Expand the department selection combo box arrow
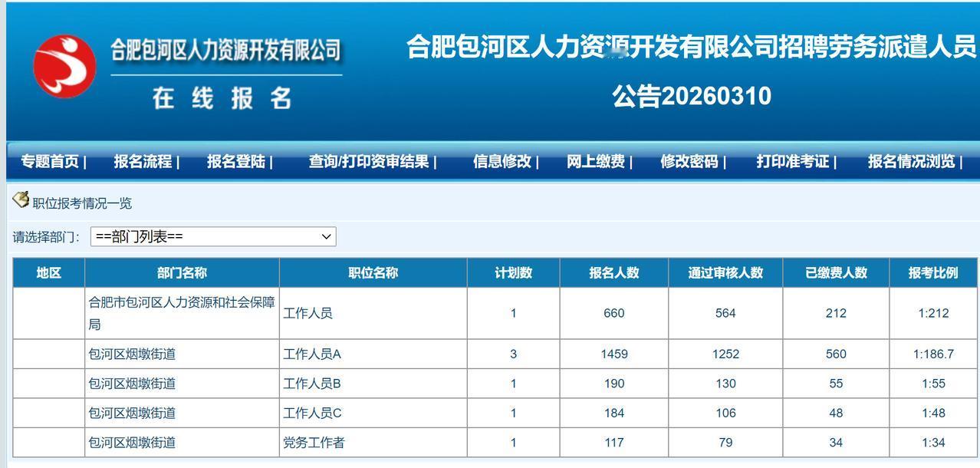The width and height of the screenshot is (980, 468). pyautogui.click(x=327, y=236)
